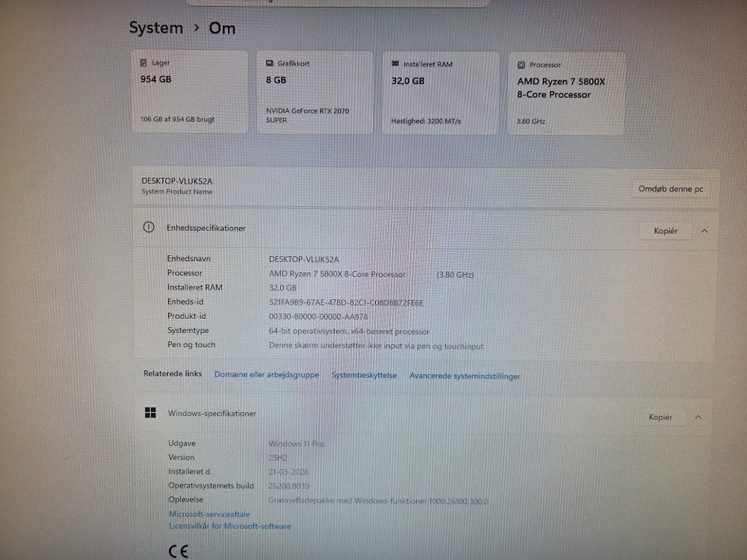Select the Operativsystemets build value 26200.8039
This screenshot has width=747, height=560.
(289, 486)
